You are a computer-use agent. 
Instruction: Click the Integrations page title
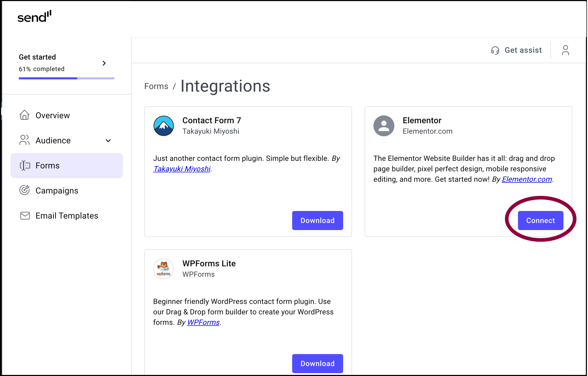[x=225, y=86]
